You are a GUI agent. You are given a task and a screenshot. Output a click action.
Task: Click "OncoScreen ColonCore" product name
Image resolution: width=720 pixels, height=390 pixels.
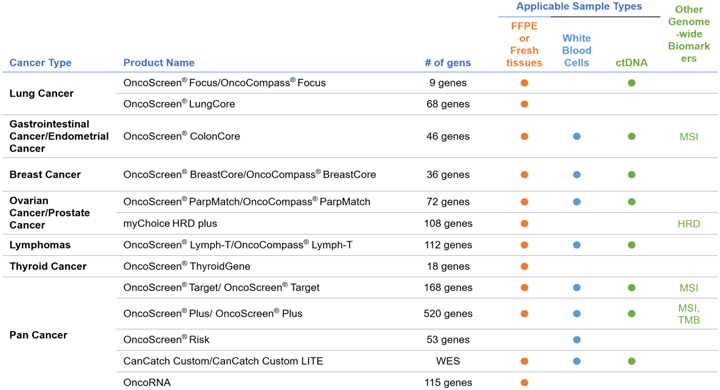pyautogui.click(x=181, y=136)
